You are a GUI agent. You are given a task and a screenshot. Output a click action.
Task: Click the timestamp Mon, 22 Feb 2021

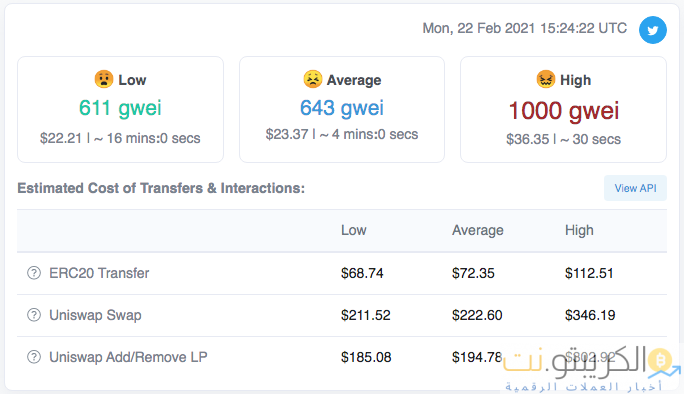[479, 28]
